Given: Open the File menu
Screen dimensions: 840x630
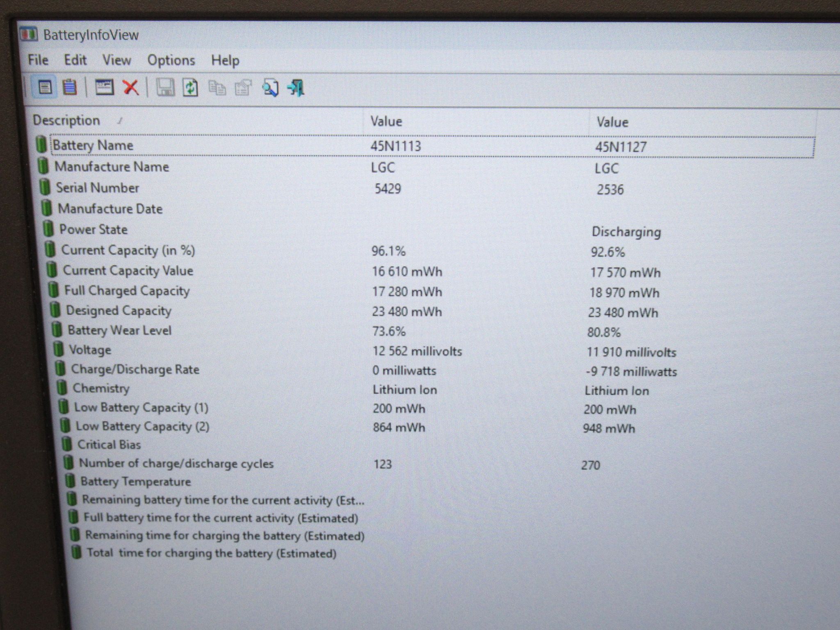Looking at the screenshot, I should tap(38, 60).
